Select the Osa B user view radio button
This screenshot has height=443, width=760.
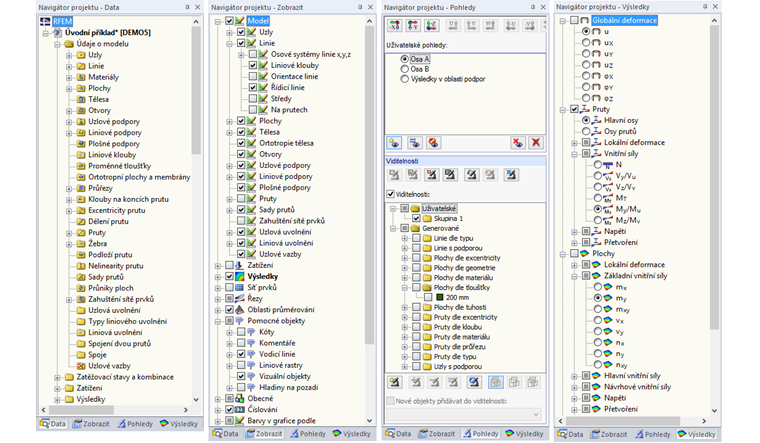(x=405, y=69)
